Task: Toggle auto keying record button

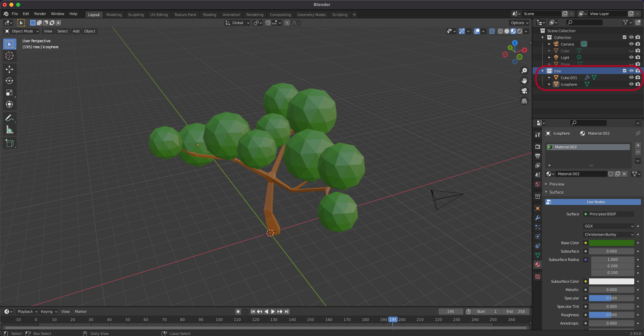Action: [x=238, y=312]
